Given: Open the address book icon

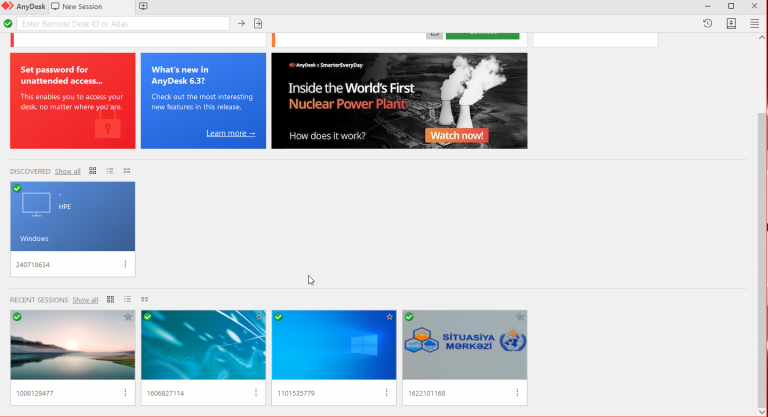Looking at the screenshot, I should (x=731, y=24).
